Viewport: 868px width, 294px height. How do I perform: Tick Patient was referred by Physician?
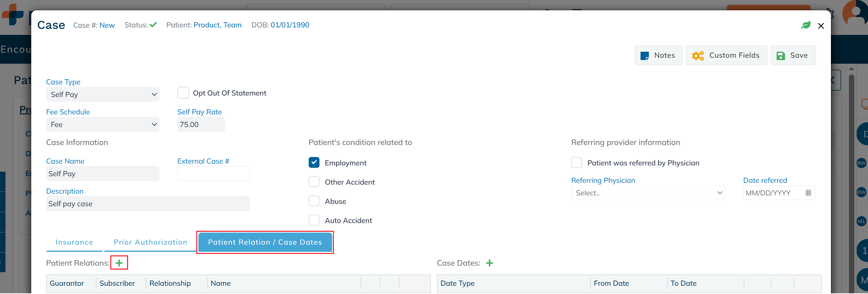pyautogui.click(x=577, y=162)
